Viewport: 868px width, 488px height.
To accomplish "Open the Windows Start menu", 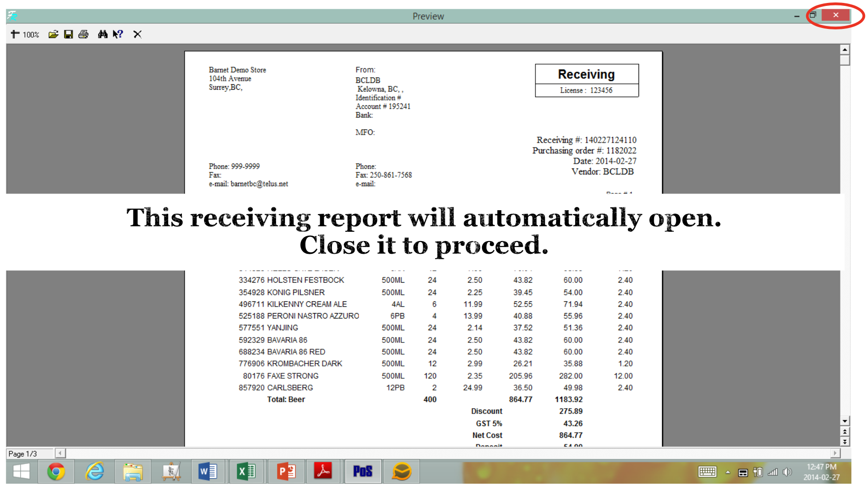I will point(21,472).
